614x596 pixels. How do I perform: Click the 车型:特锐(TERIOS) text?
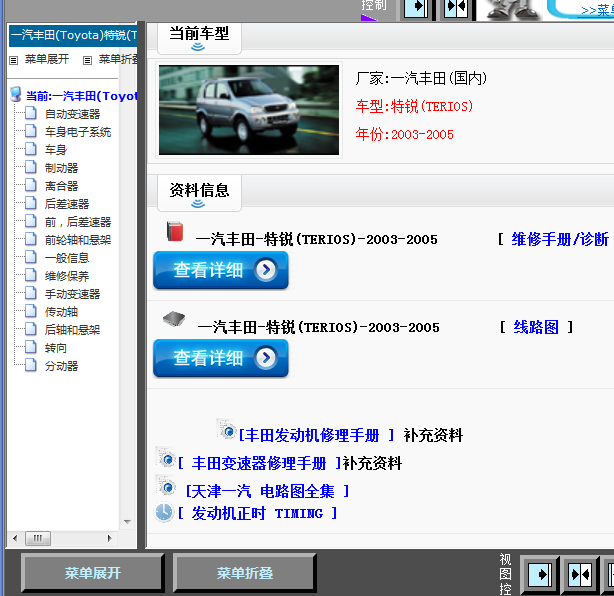(x=414, y=107)
